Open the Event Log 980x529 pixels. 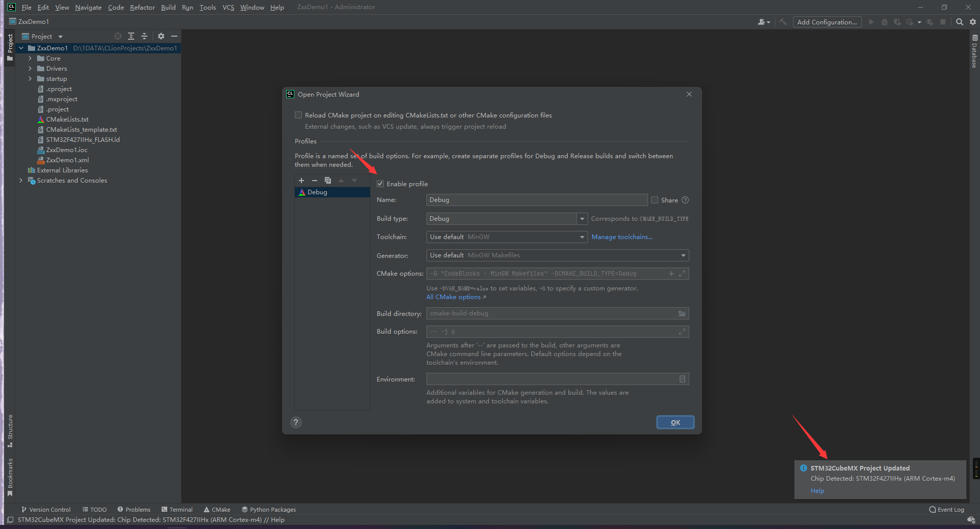946,510
